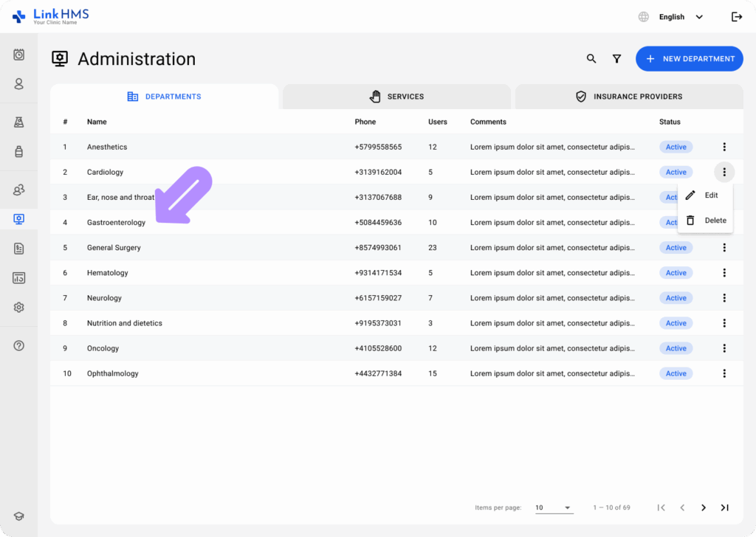This screenshot has width=756, height=537.
Task: Open the appointments calendar sidebar icon
Action: 19,55
